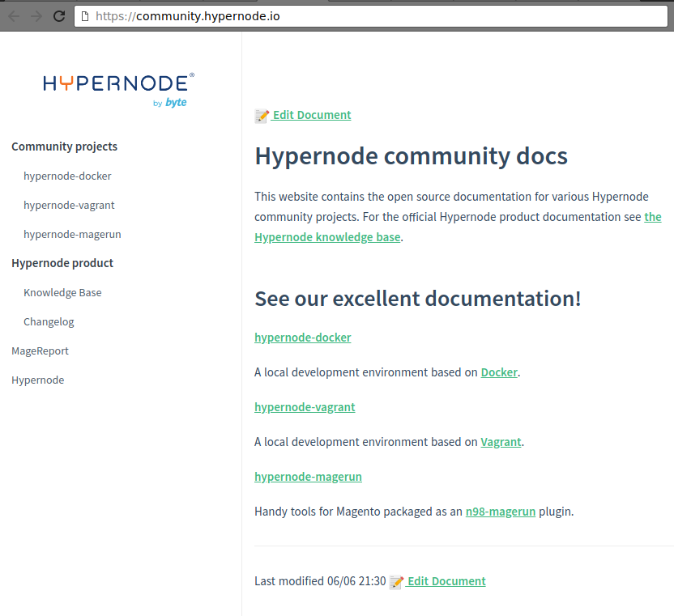Focus the address bar showing community.hypernode.io
The image size is (674, 616).
(370, 16)
